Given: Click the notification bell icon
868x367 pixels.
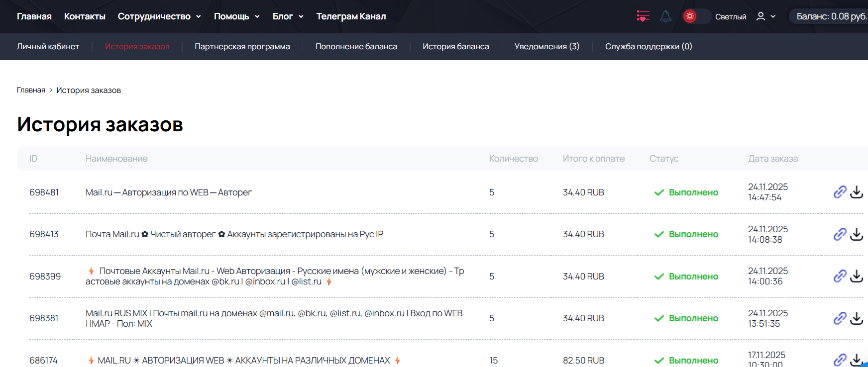Looking at the screenshot, I should pos(665,16).
